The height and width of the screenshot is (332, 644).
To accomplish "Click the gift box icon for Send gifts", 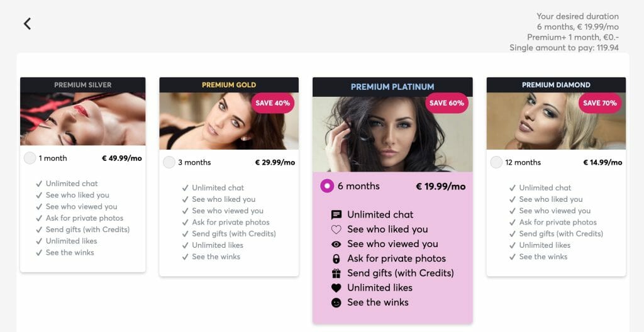I will [x=336, y=274].
